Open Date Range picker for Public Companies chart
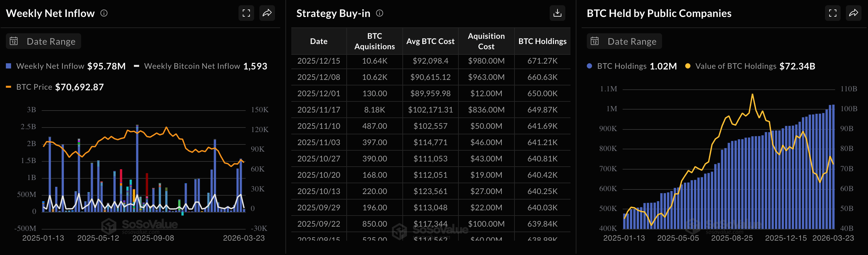 631,41
